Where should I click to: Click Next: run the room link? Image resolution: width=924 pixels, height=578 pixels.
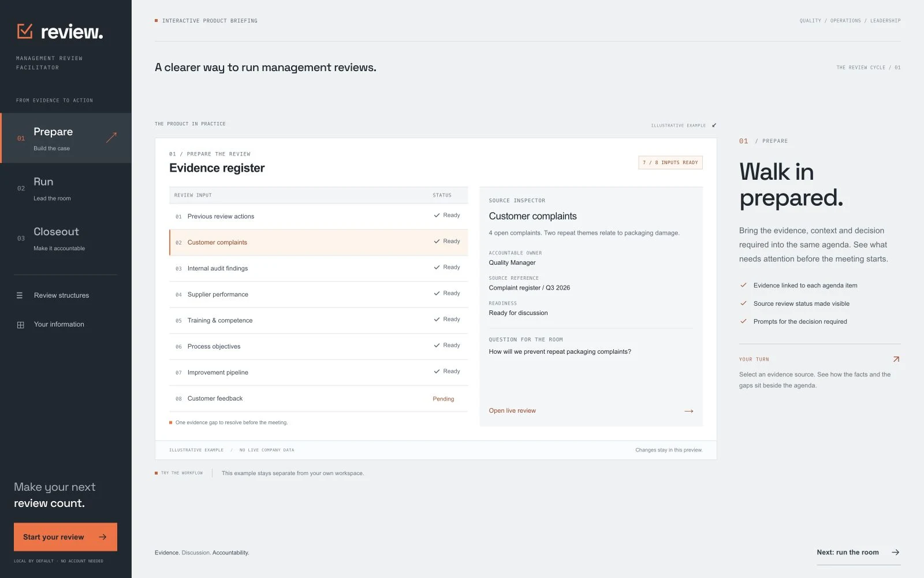[859, 553]
